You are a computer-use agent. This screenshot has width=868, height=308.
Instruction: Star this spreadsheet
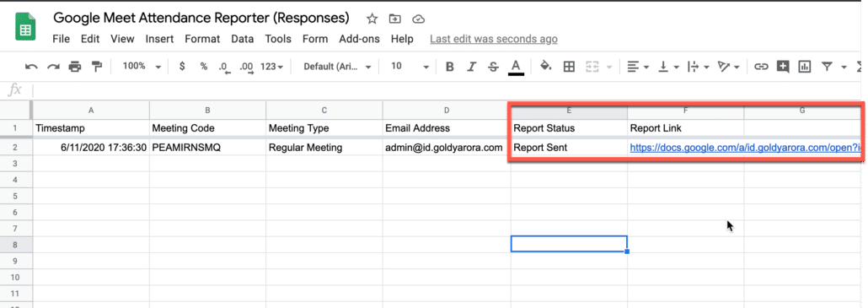pos(372,19)
